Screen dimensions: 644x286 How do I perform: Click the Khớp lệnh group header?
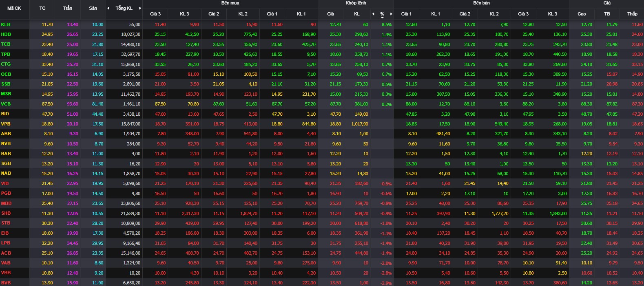(x=356, y=3)
